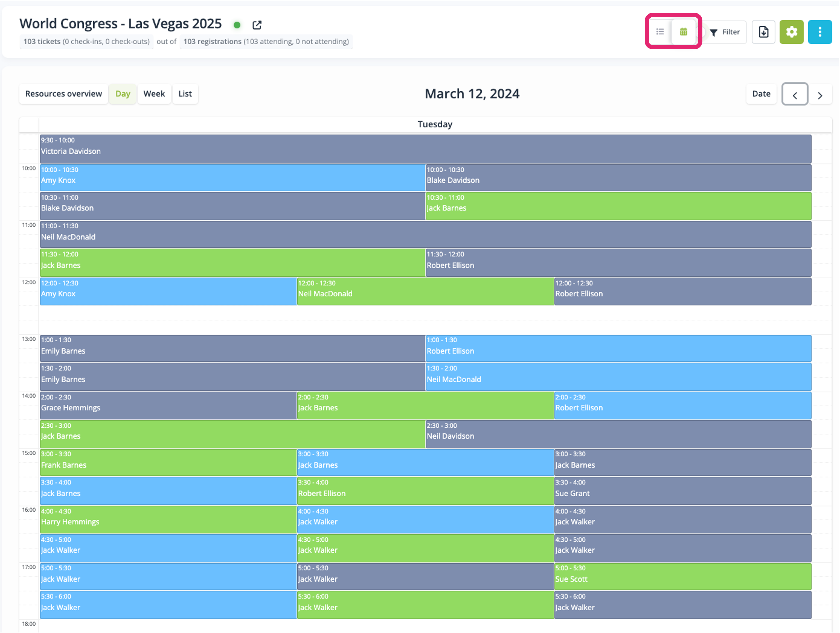Open Robert Ellison 2:00 - 2:30 slot
The image size is (840, 633).
pos(683,405)
